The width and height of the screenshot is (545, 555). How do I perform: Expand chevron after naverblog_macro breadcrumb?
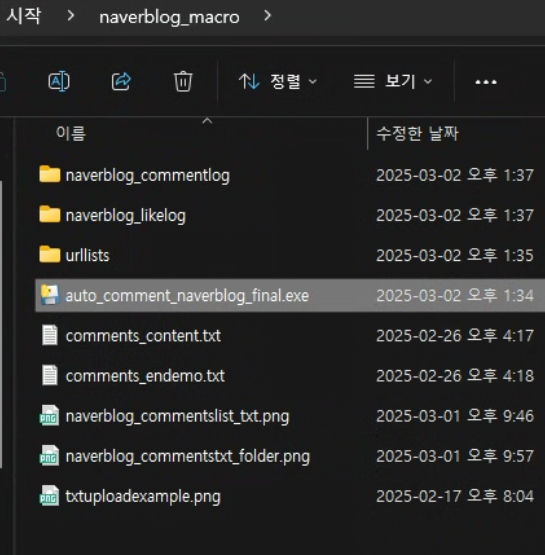point(268,16)
